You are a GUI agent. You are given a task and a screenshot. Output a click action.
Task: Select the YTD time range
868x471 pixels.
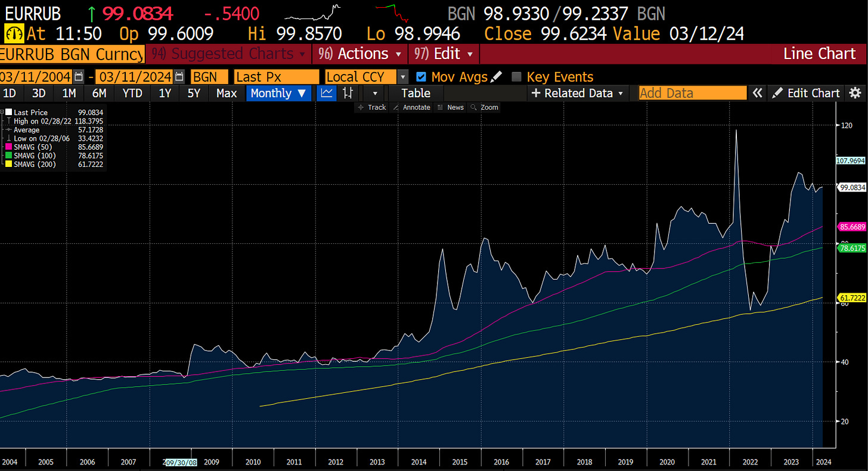pos(132,93)
